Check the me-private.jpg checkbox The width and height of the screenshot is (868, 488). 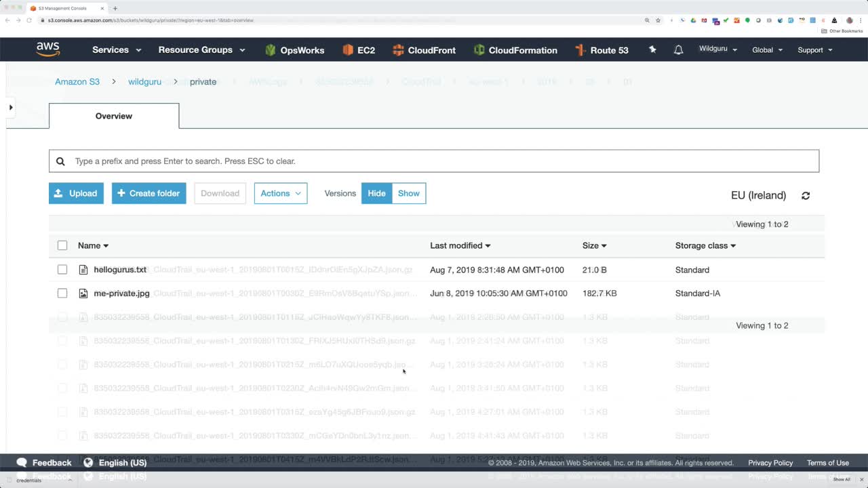pos(62,293)
